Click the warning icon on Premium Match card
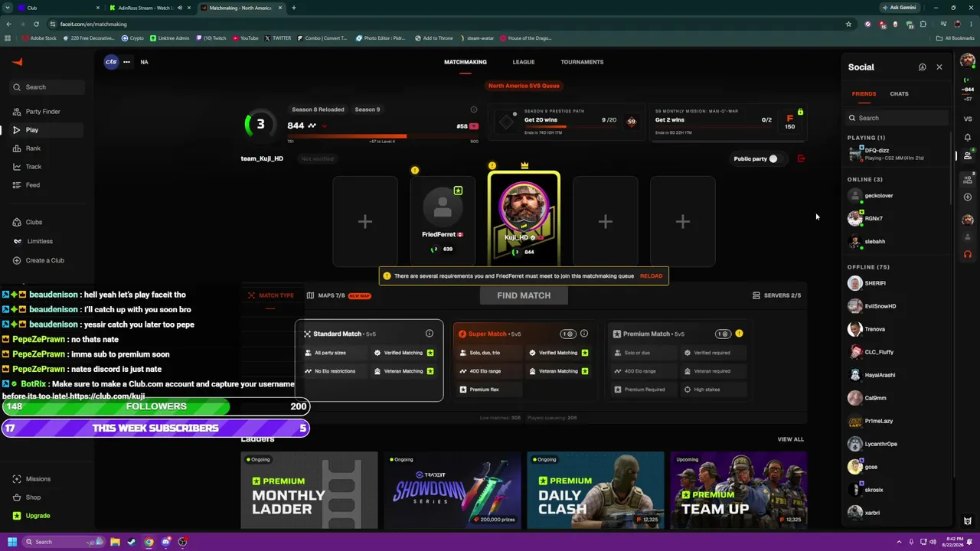The height and width of the screenshot is (551, 980). click(739, 334)
